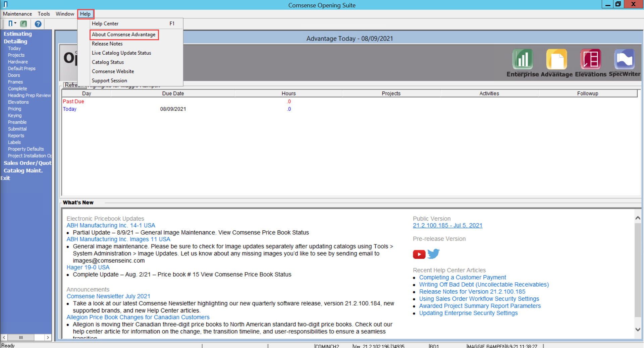This screenshot has height=348, width=644.
Task: Click sidebar horizontal scroll right arrow
Action: [x=48, y=337]
